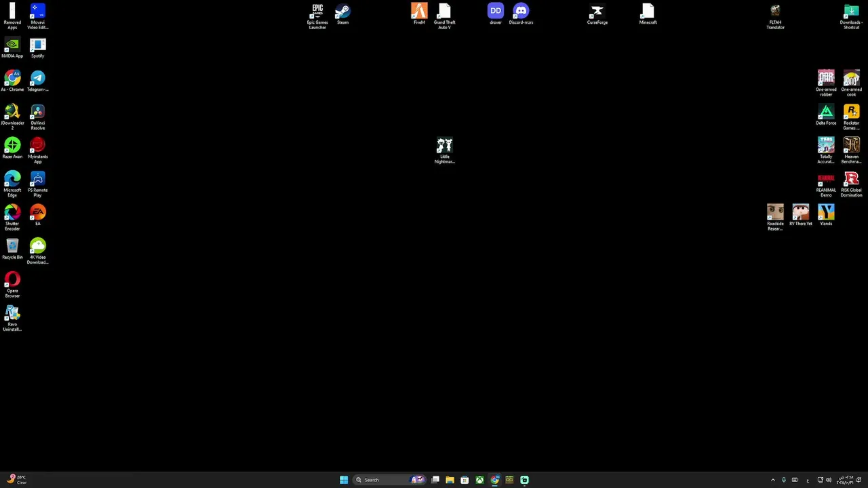The height and width of the screenshot is (488, 868).
Task: Select the One-armed robber game icon
Action: [826, 83]
